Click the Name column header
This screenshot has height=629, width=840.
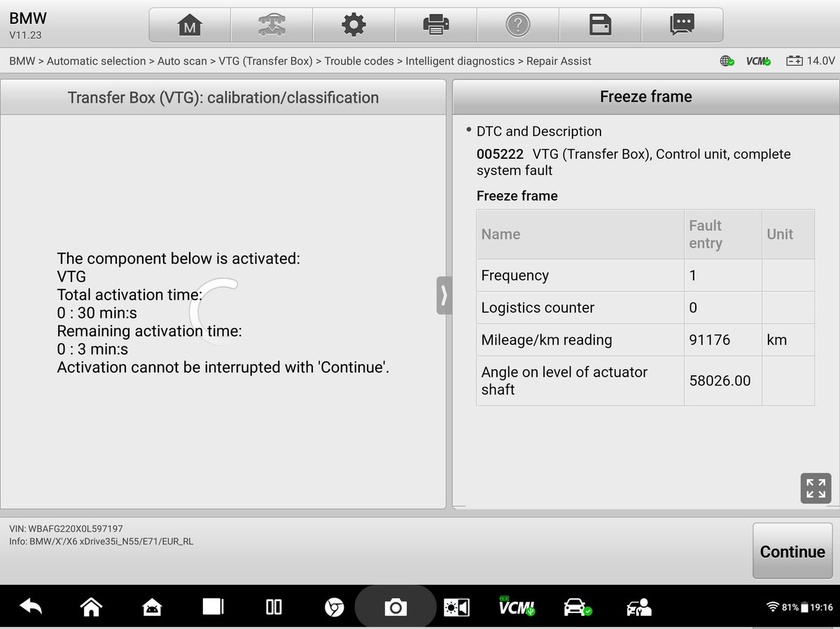580,234
